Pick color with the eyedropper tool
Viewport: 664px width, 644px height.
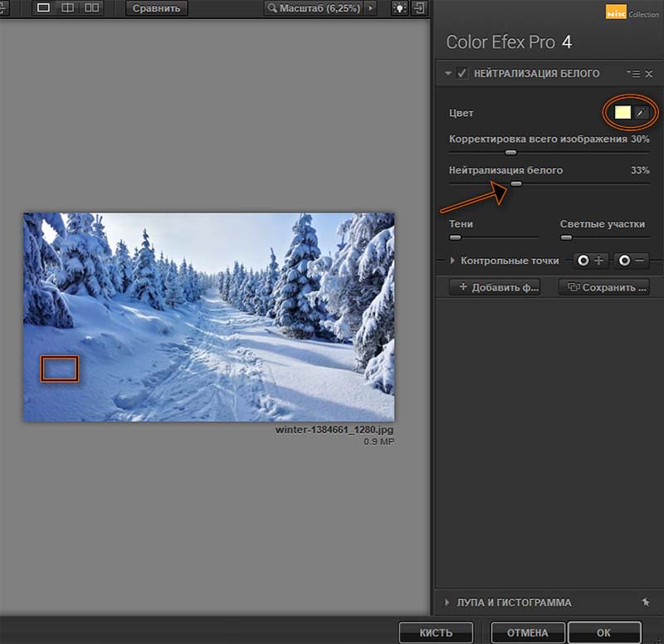pos(641,113)
